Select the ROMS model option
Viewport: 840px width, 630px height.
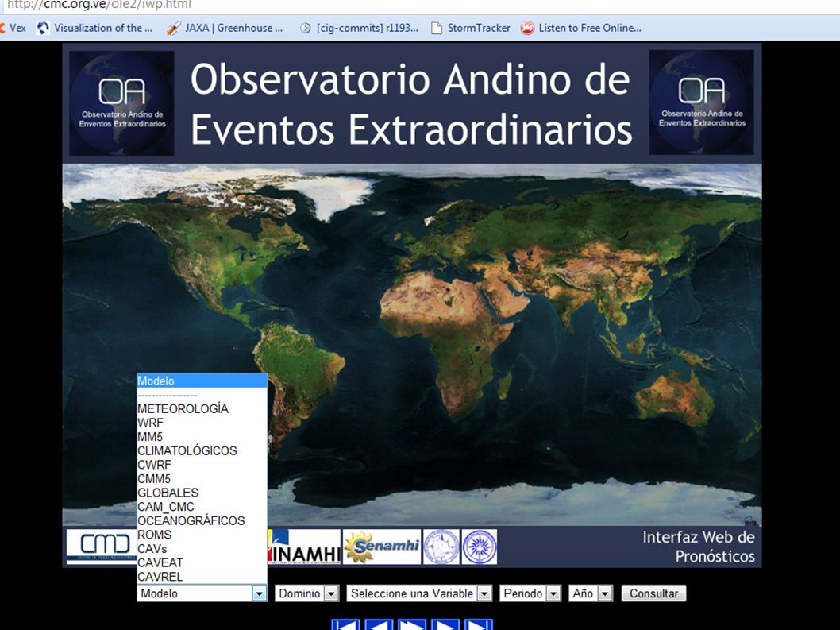pyautogui.click(x=202, y=535)
